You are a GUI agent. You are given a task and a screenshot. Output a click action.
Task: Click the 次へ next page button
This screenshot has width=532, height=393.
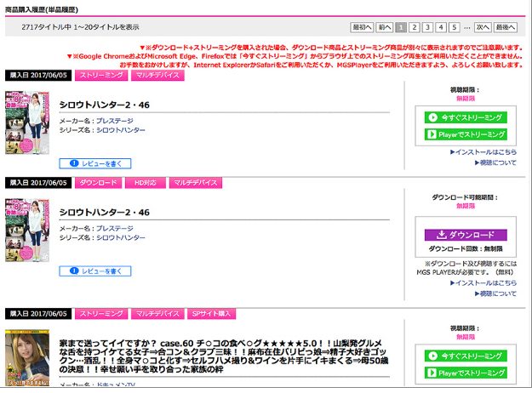pos(483,27)
